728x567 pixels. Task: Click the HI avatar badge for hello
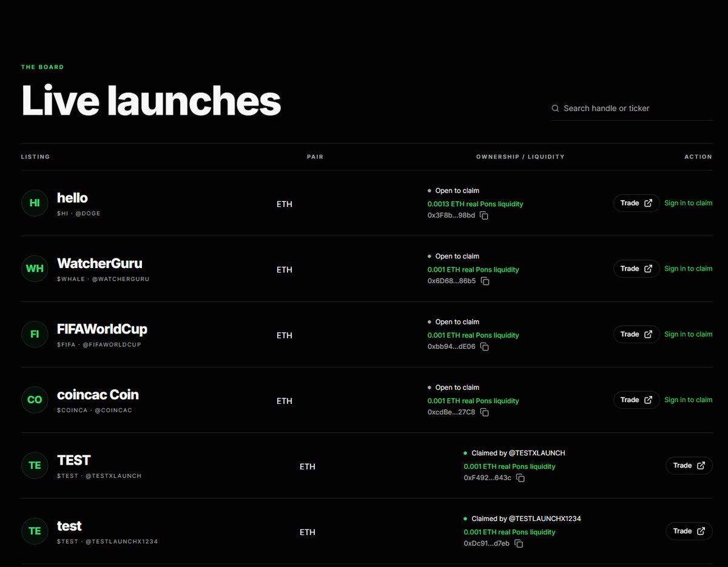click(35, 203)
